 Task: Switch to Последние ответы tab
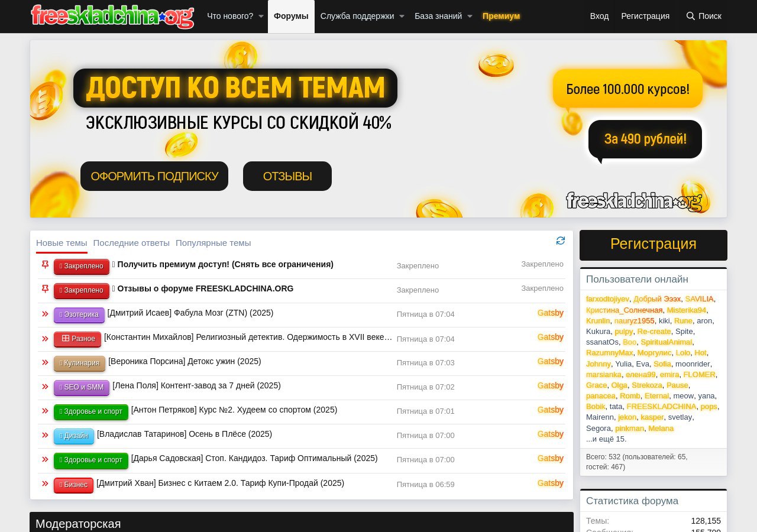(x=131, y=243)
